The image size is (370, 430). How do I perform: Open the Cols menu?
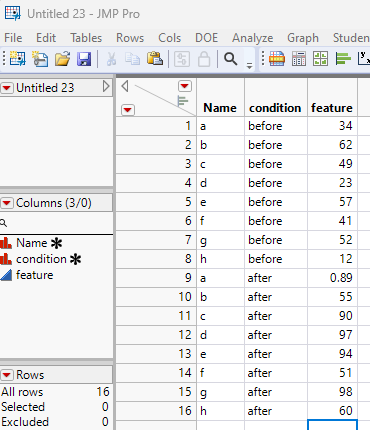(169, 38)
